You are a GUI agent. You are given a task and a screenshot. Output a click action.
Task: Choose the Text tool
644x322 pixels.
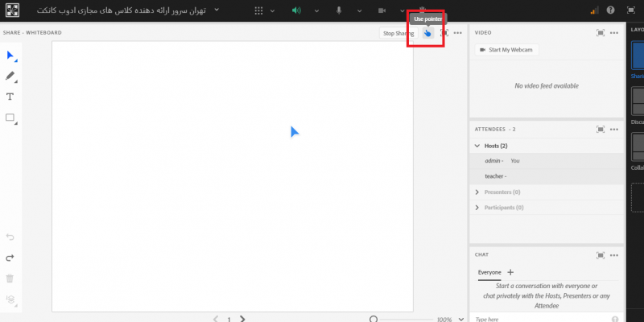10,97
